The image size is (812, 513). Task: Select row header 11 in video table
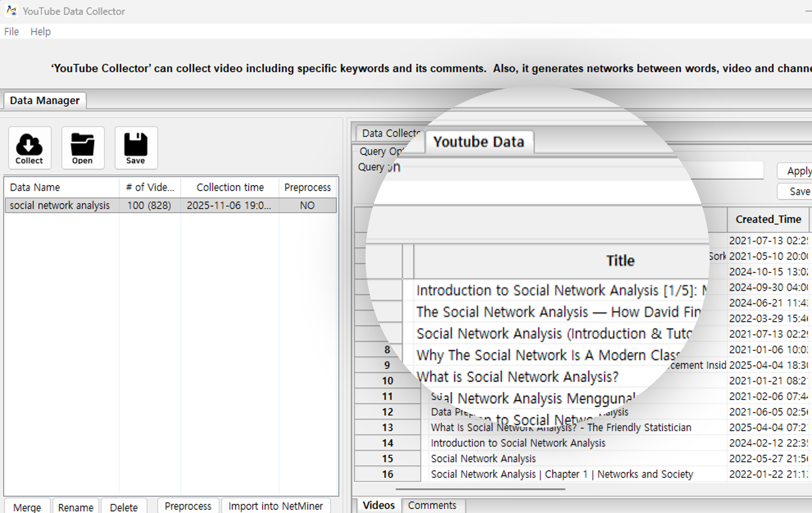click(388, 396)
